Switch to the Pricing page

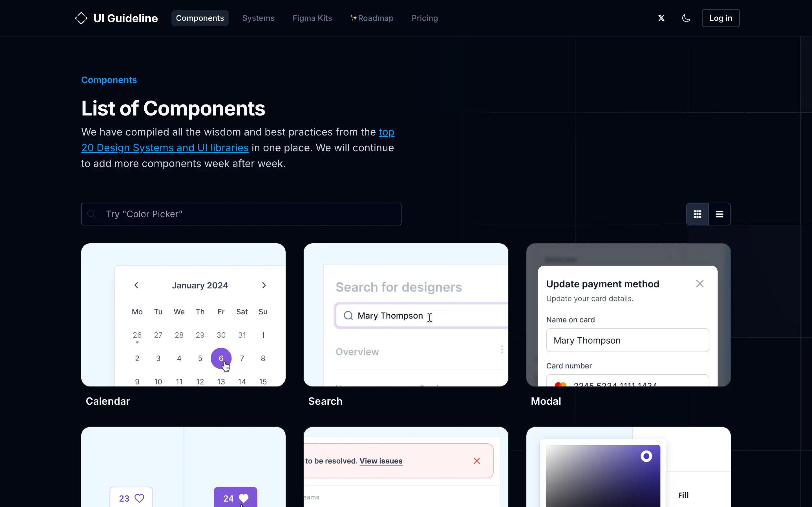tap(424, 18)
